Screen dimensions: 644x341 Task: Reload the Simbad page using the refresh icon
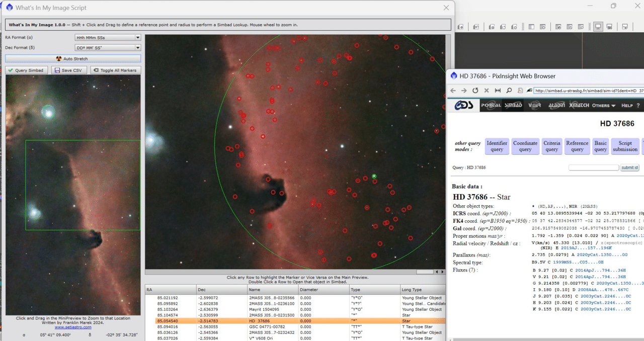pyautogui.click(x=475, y=91)
